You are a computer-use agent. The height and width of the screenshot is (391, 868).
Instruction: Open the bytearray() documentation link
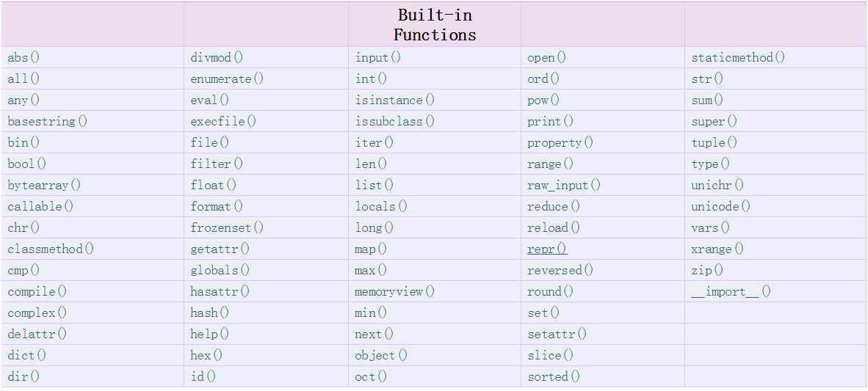pyautogui.click(x=44, y=185)
